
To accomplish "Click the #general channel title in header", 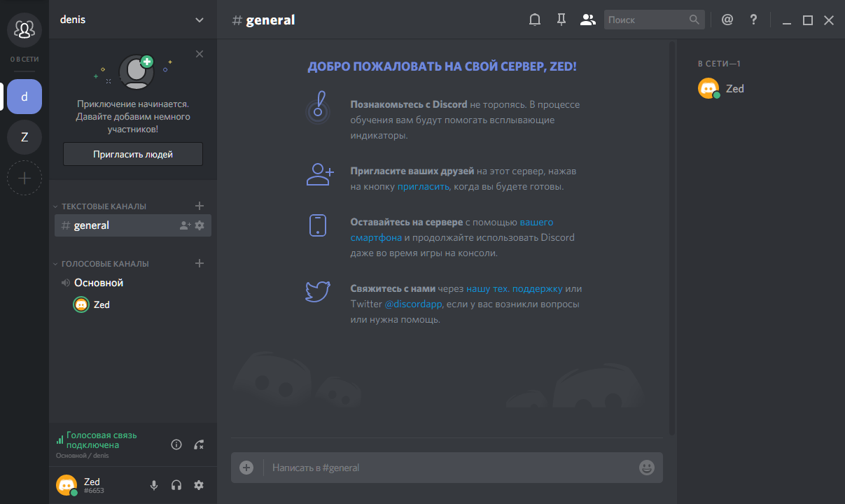I will point(263,20).
